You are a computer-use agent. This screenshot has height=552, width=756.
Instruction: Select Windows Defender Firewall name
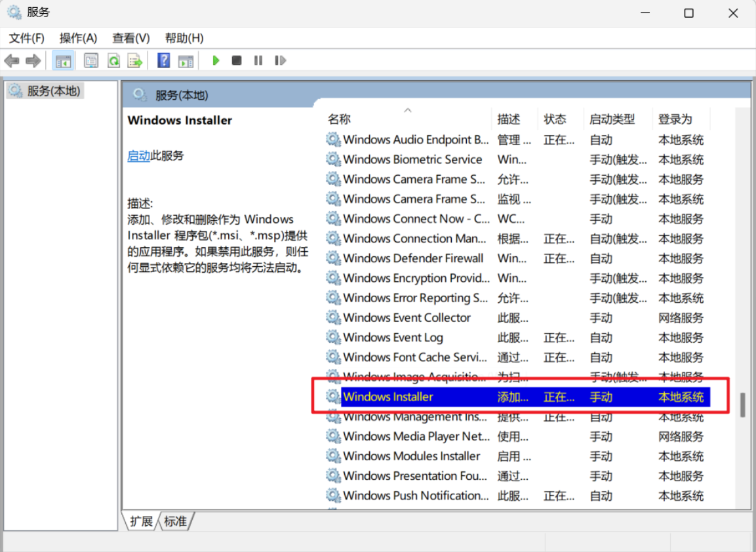412,258
